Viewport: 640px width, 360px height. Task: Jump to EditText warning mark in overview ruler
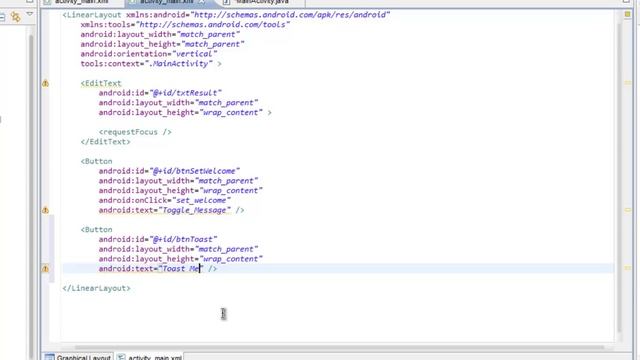628,83
